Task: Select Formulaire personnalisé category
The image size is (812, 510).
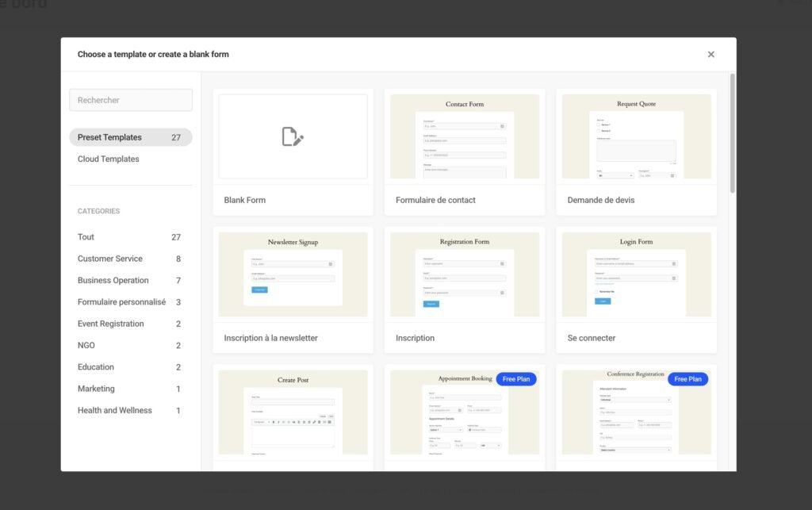Action: [122, 302]
